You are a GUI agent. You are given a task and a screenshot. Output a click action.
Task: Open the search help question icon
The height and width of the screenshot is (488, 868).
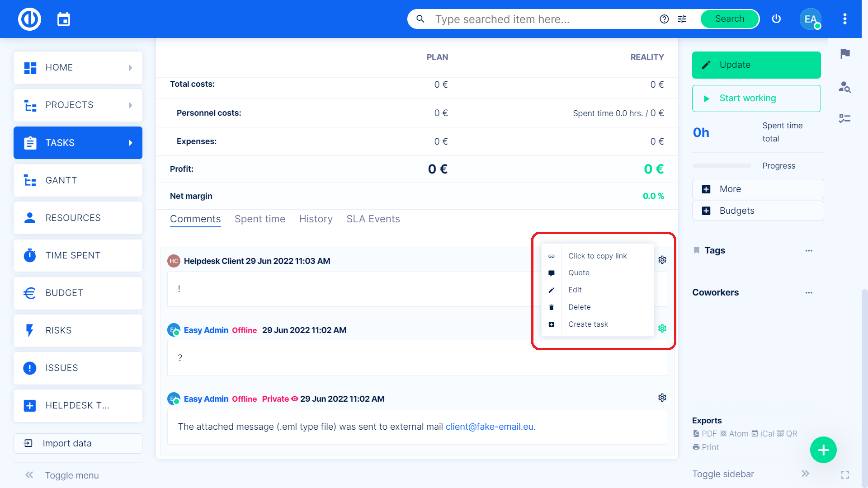[664, 19]
